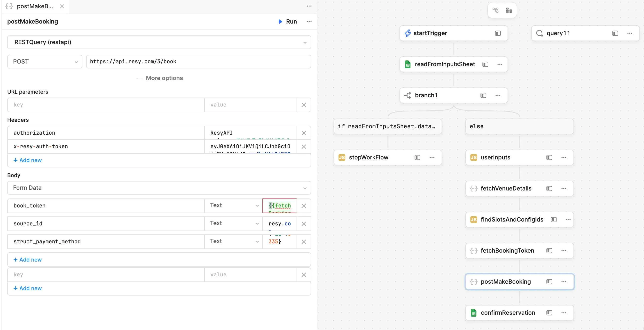Open the stopWorkFlow more menu
Viewport: 644px width, 330px height.
point(432,157)
